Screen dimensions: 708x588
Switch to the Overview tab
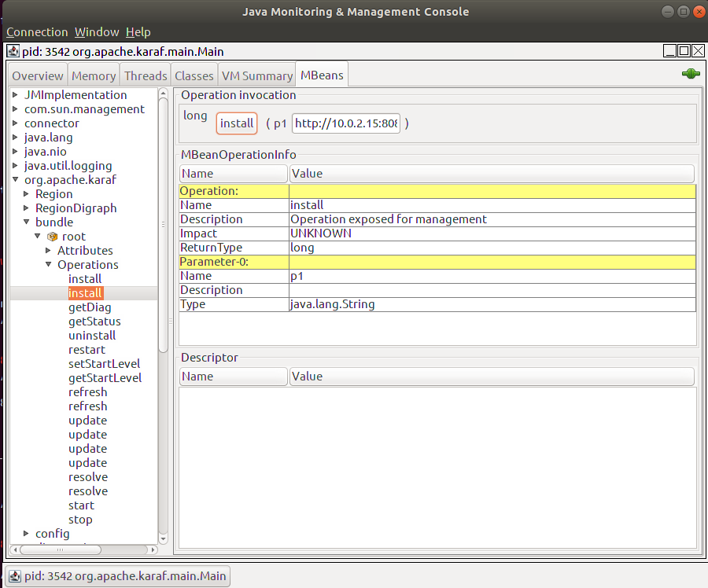click(38, 75)
